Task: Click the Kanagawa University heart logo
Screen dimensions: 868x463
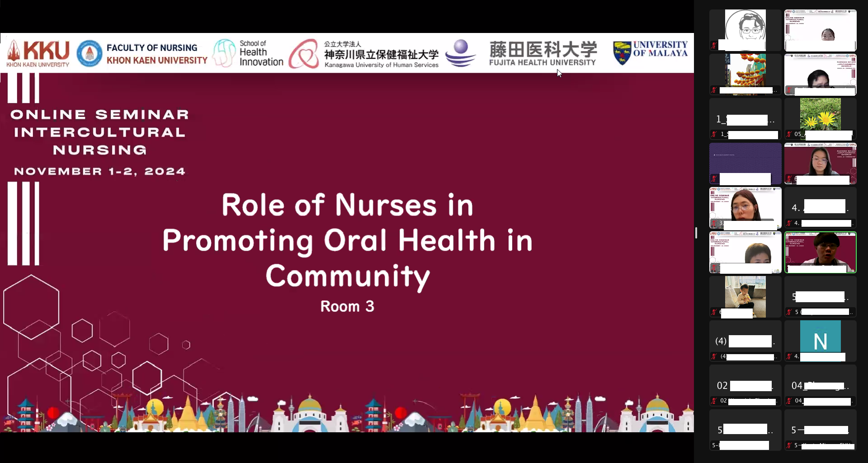Action: pos(304,54)
